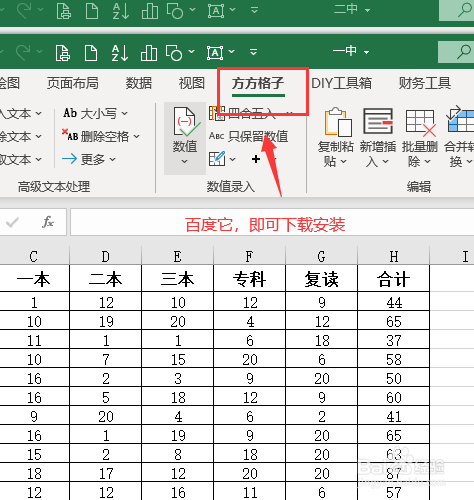The image size is (474, 500).
Task: Click new blank document icon in front window
Action: (91, 53)
